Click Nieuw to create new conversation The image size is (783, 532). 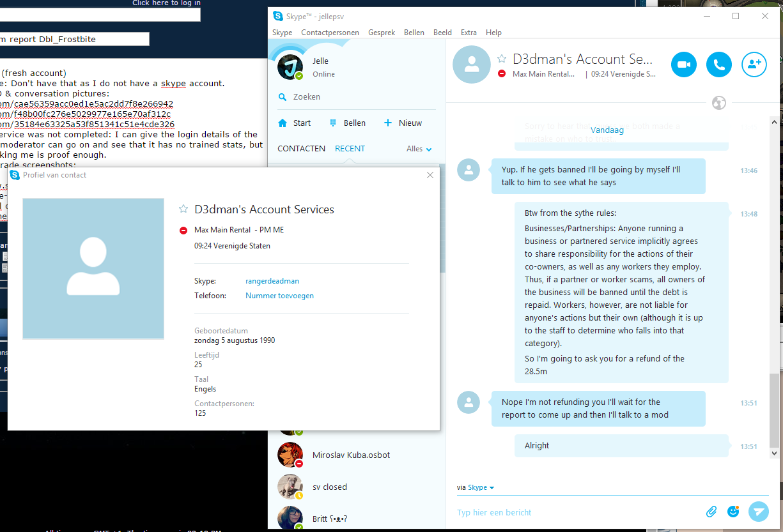403,123
